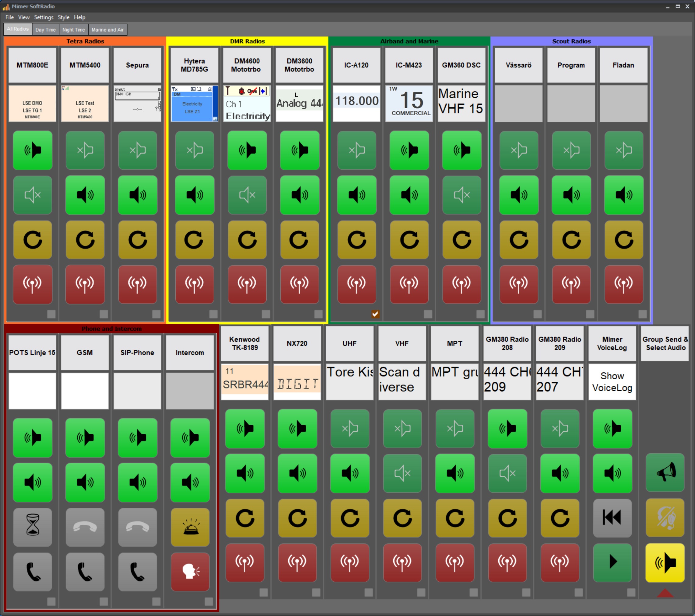Click the MTM800E transmit PTT button
This screenshot has height=616, width=695.
pos(33,284)
